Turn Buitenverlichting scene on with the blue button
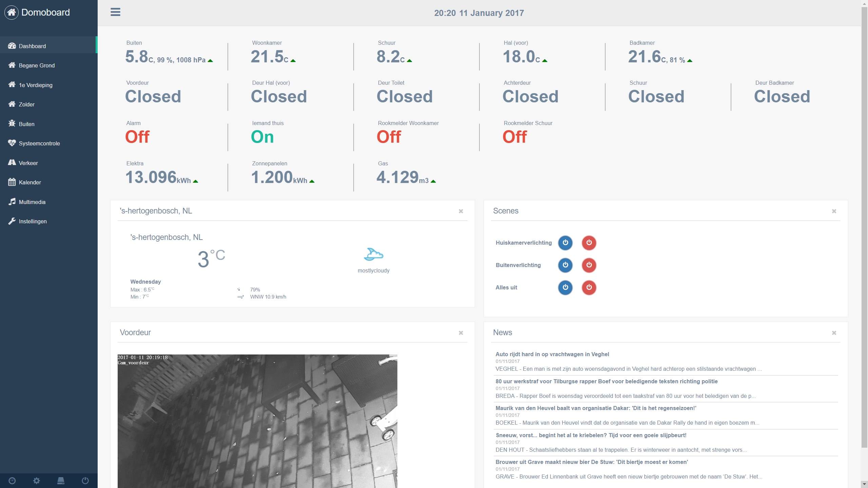The image size is (868, 488). click(565, 265)
